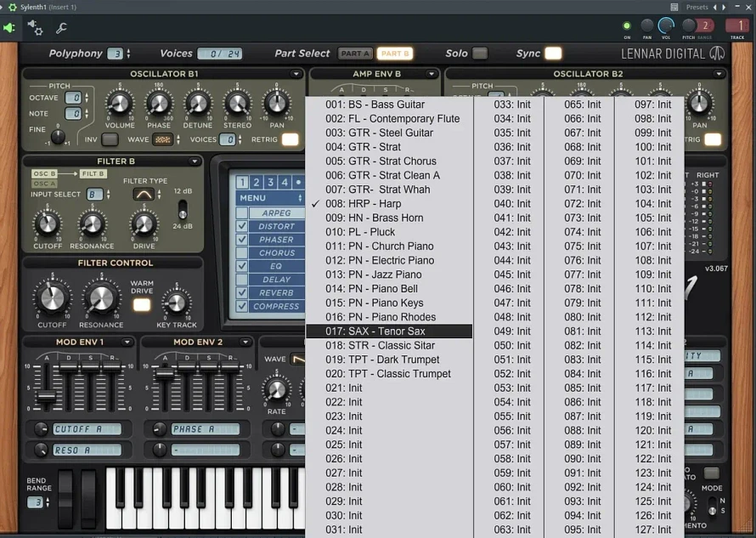Disable the DISTORT checkbox
This screenshot has width=756, height=538.
242,226
